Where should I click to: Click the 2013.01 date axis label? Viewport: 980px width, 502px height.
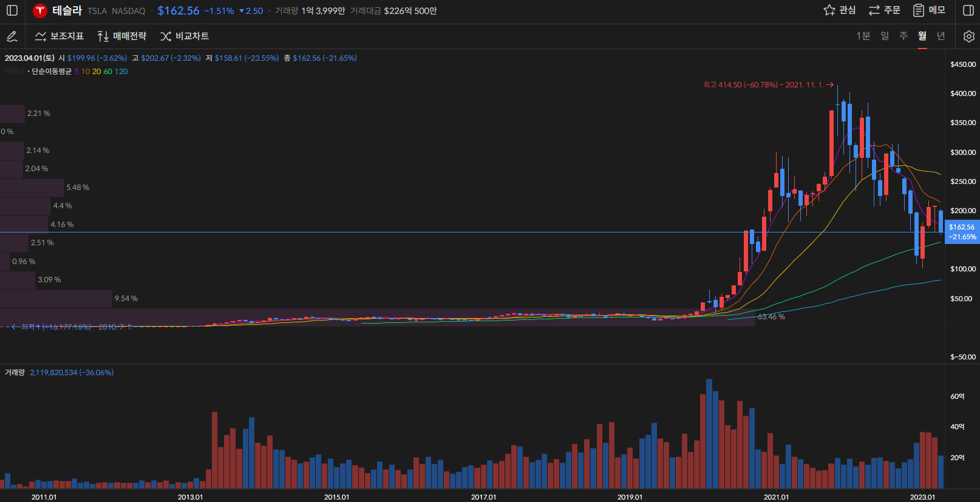coord(190,497)
